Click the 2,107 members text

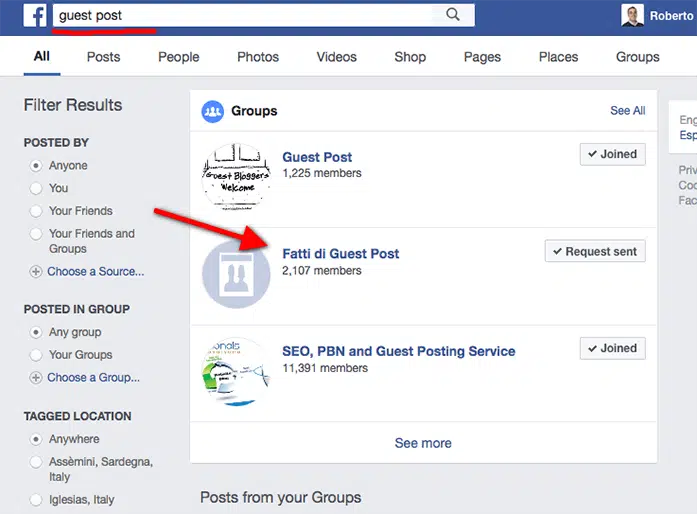pos(322,270)
